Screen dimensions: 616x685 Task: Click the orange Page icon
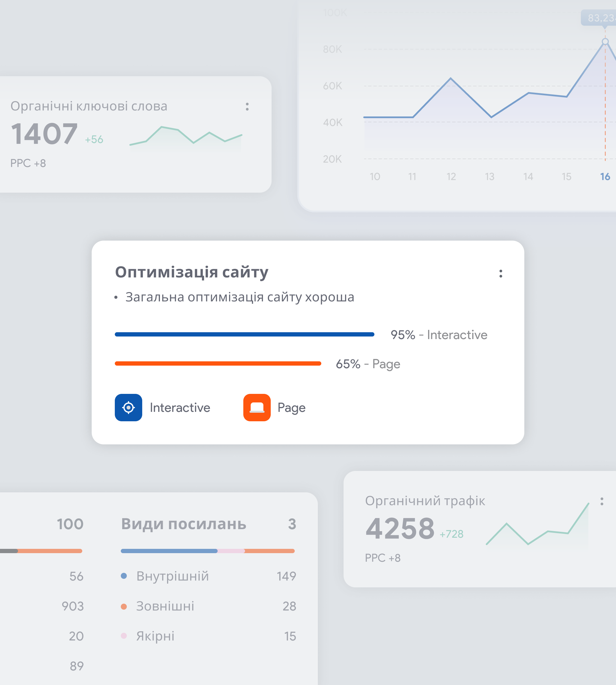[x=257, y=407]
